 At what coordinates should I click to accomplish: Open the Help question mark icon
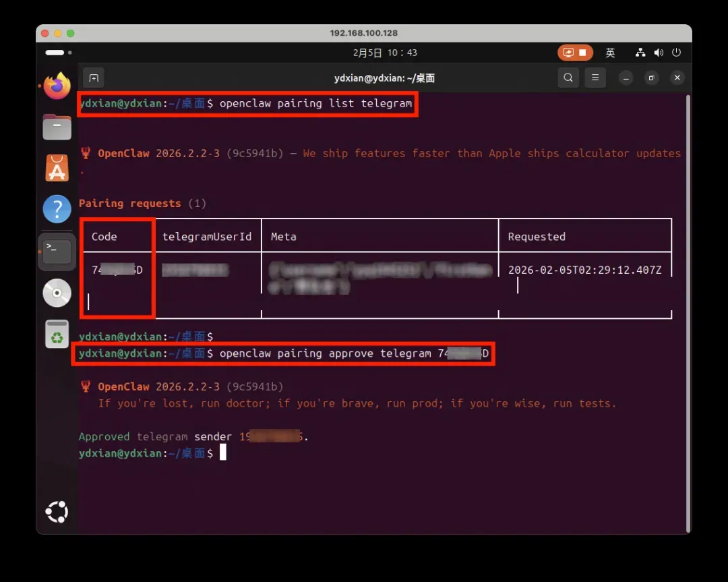pos(57,210)
